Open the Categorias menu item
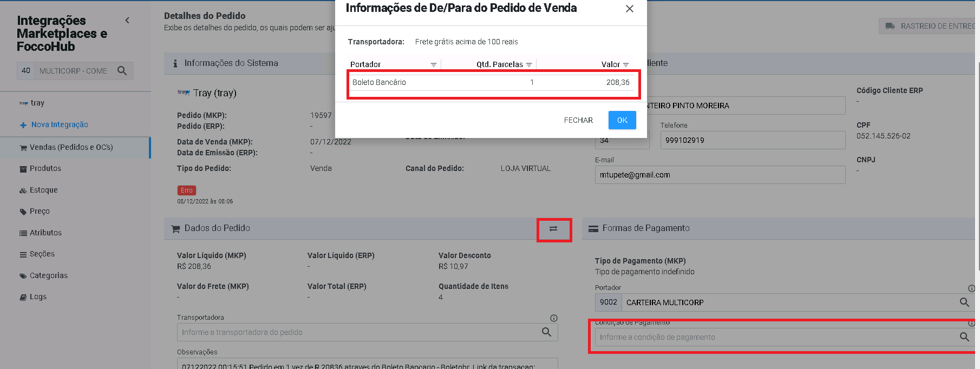The height and width of the screenshot is (369, 980). (49, 275)
